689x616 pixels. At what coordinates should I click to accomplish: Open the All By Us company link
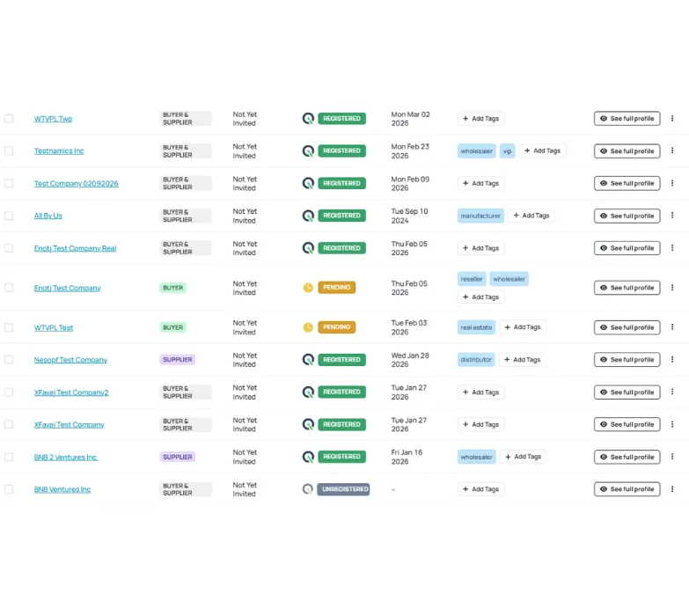click(48, 216)
